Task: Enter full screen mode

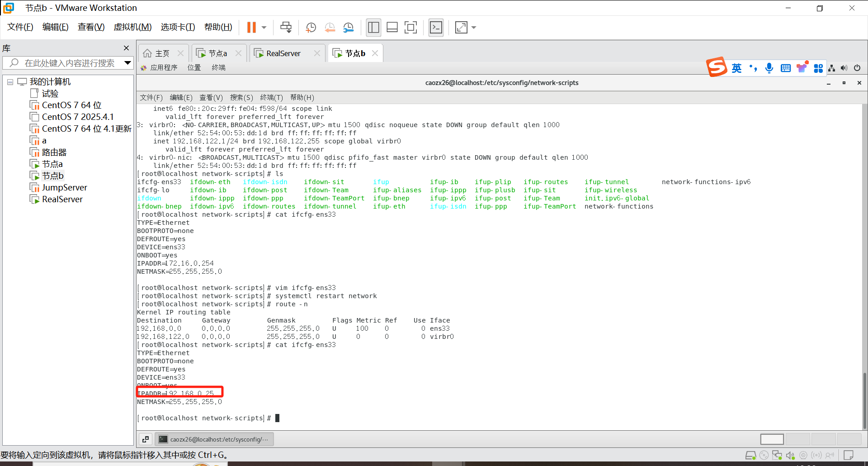Action: (410, 28)
